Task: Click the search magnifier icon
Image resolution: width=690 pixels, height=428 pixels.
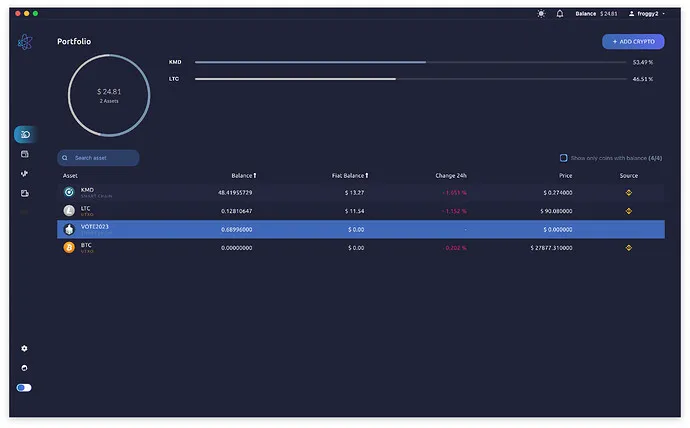Action: [65, 158]
